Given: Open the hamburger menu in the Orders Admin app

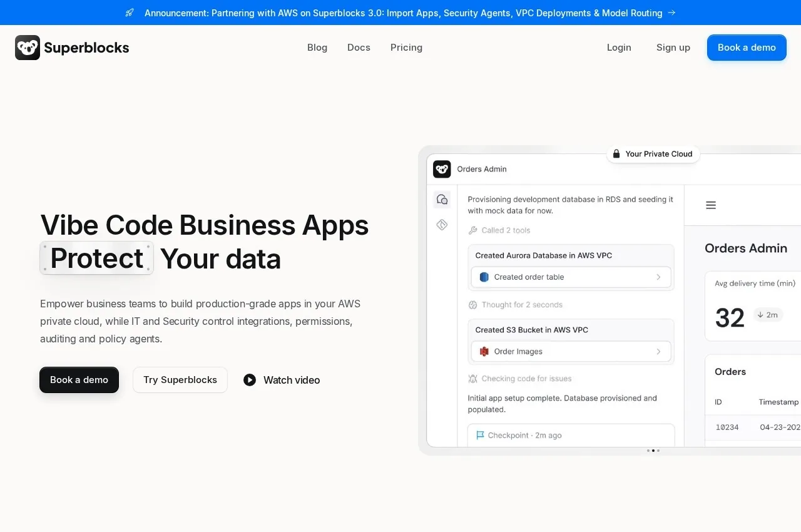Looking at the screenshot, I should coord(711,205).
